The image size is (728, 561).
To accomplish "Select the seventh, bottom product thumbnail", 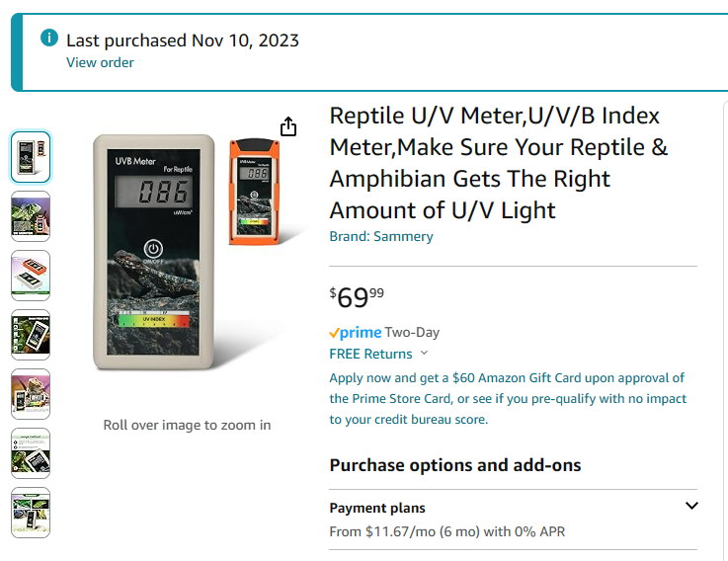I will click(x=31, y=513).
